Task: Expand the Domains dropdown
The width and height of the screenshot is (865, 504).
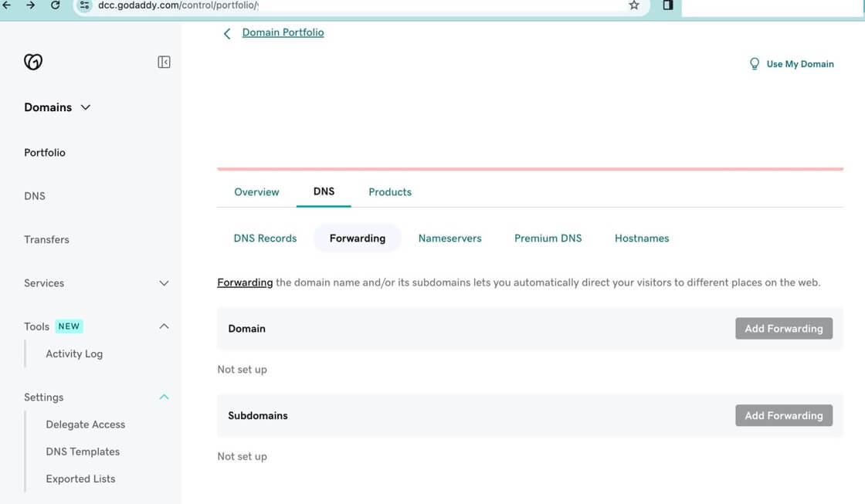Action: tap(85, 107)
